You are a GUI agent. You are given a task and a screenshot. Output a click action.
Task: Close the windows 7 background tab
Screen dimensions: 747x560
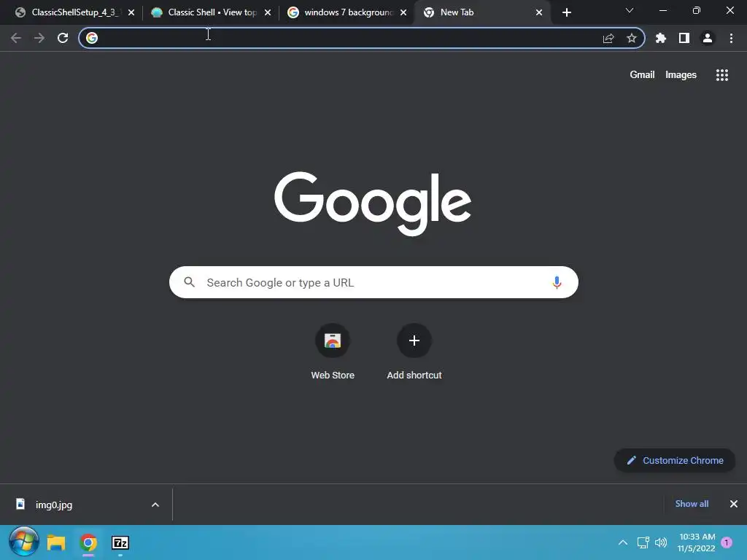click(403, 12)
